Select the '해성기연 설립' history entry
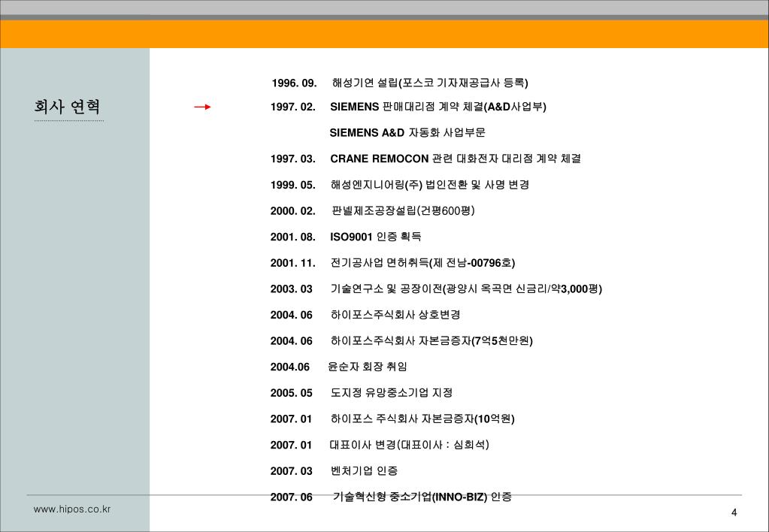Screen dimensions: 769x532 430,83
